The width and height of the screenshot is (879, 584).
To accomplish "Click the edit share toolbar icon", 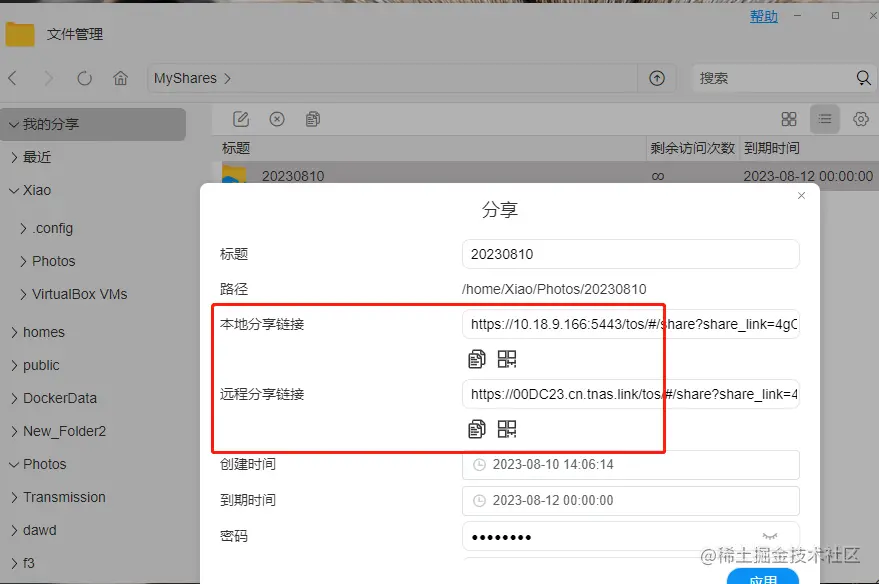I will point(241,119).
